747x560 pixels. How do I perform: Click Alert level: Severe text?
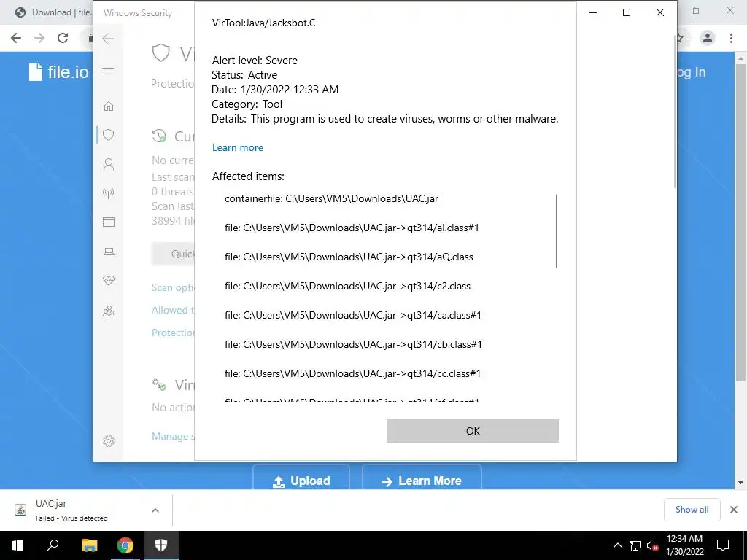[x=255, y=61]
